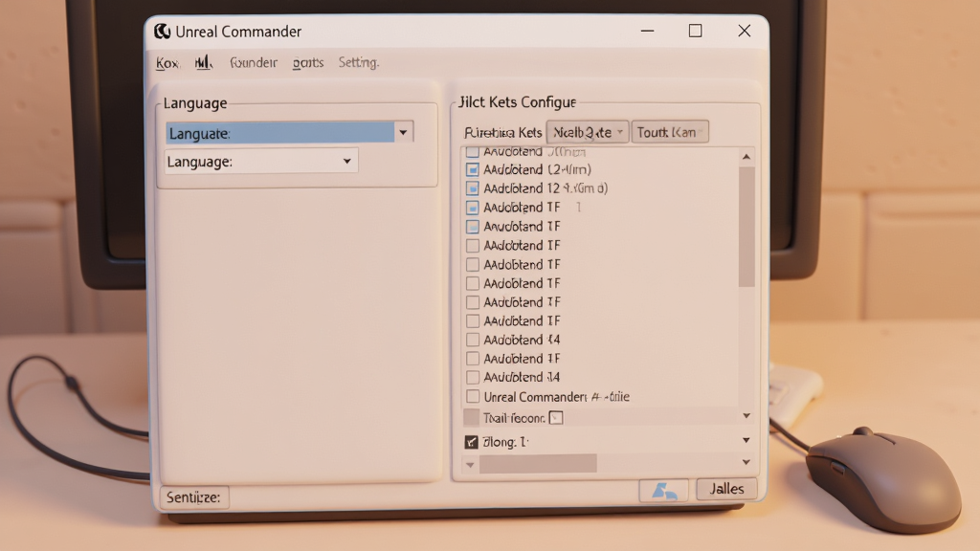This screenshot has height=551, width=980.
Task: Expand the dropdown arrow on Blong: 1 row
Action: (x=746, y=440)
